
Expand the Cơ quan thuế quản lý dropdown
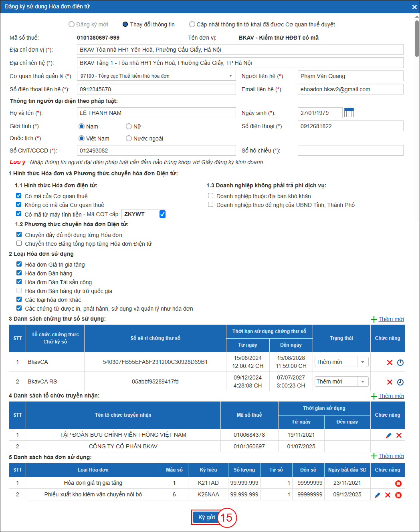[230, 76]
